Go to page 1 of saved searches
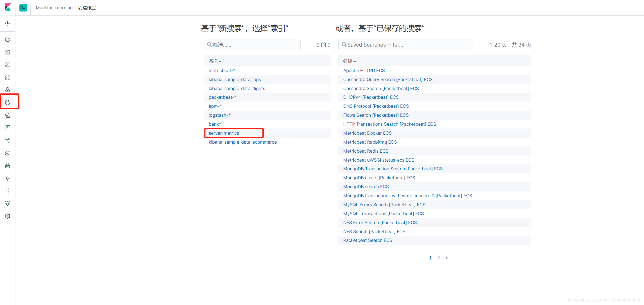Screen dimensions: 644x305 [430, 258]
